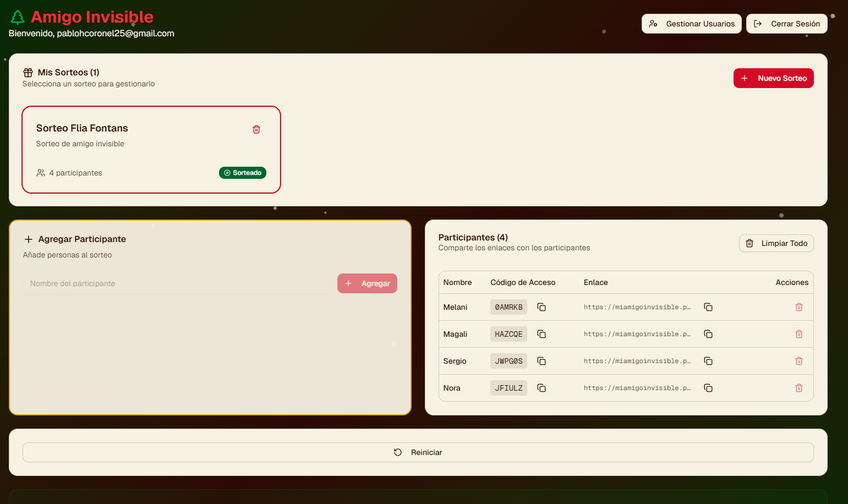Copy Sergio's participant link
This screenshot has width=848, height=504.
(708, 361)
